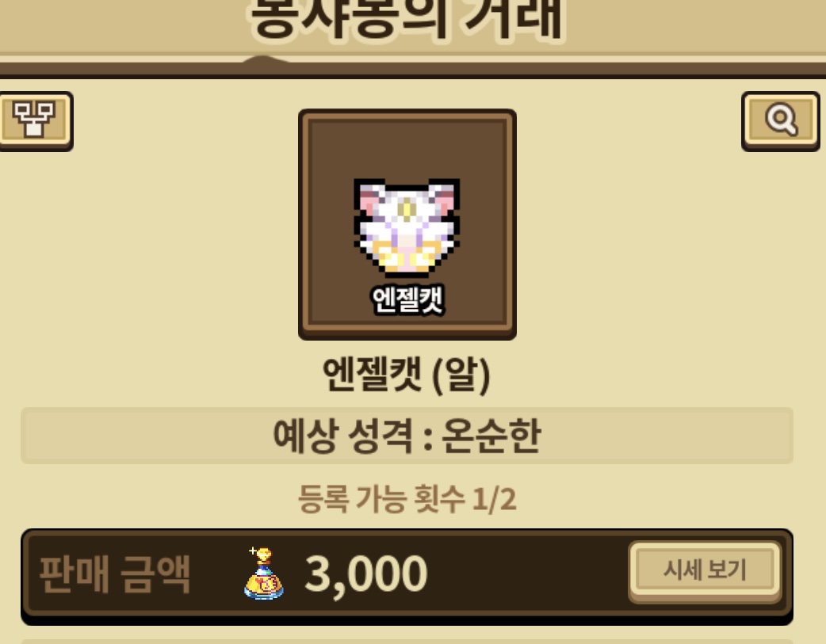Click the potion currency icon
The width and height of the screenshot is (826, 644).
(x=263, y=574)
